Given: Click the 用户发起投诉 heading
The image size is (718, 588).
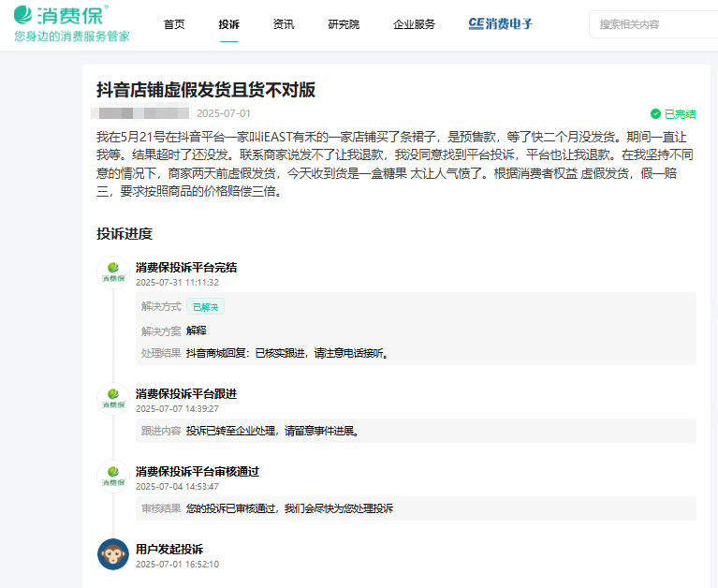Looking at the screenshot, I should click(x=169, y=549).
